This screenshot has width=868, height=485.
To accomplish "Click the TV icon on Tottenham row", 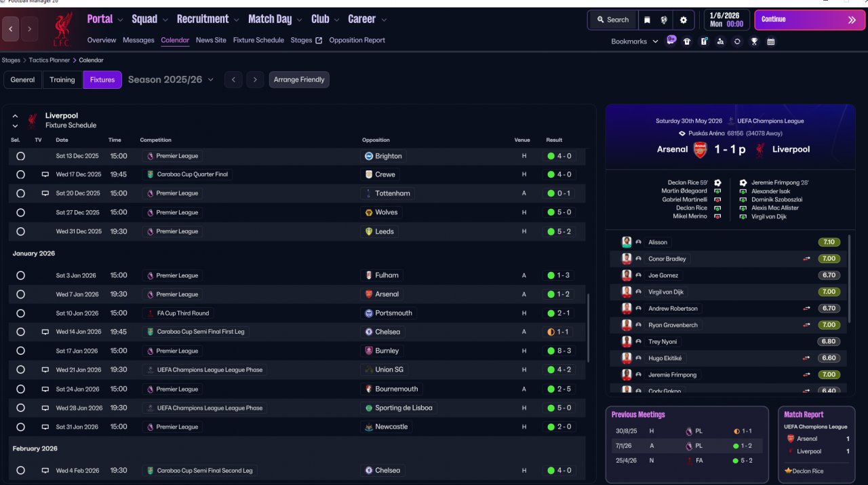I will coord(45,193).
